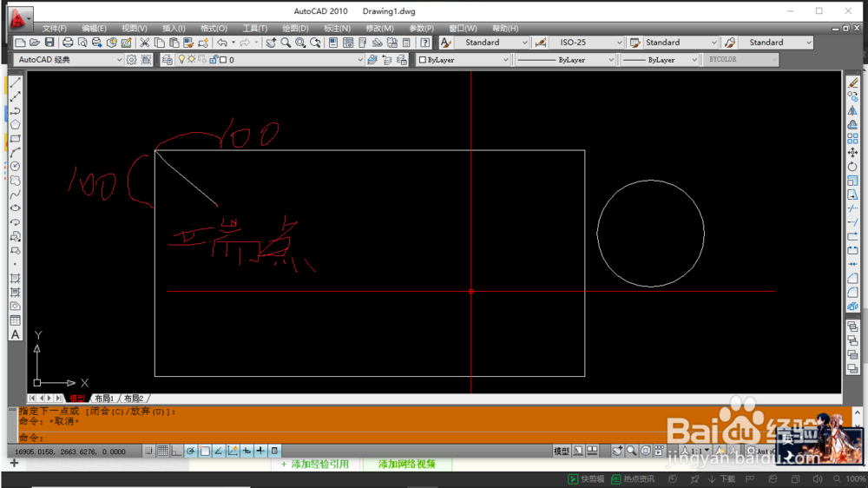Toggle Ortho mode in the status bar
Screen dimensions: 868x488
click(176, 451)
